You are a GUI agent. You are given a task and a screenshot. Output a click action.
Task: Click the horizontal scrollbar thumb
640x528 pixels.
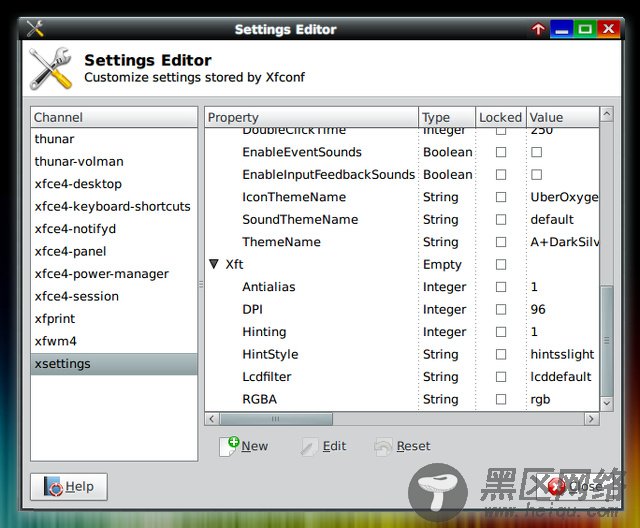pos(276,419)
